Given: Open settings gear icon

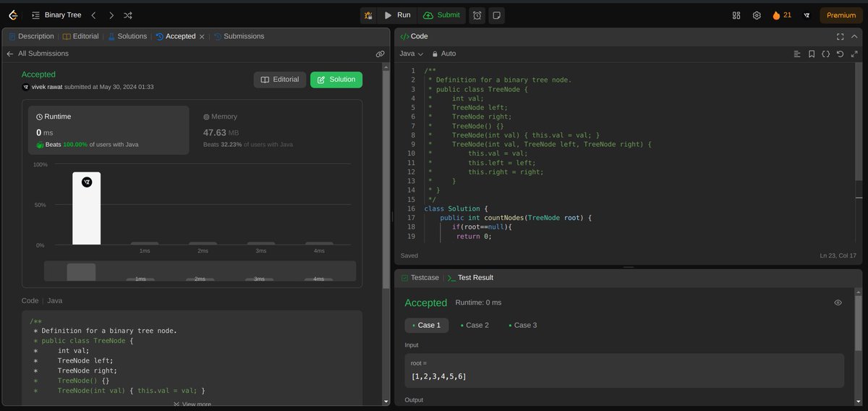Looking at the screenshot, I should click(757, 14).
